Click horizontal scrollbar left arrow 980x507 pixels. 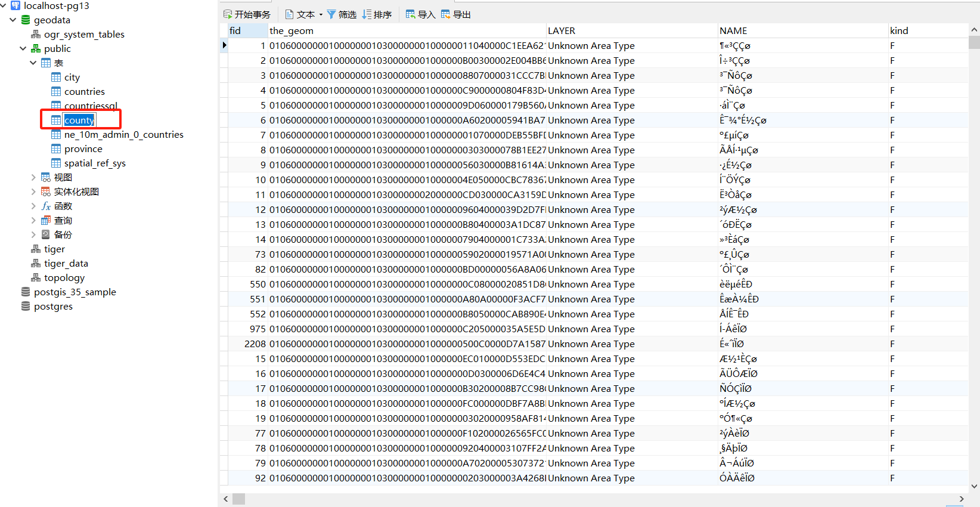point(225,499)
